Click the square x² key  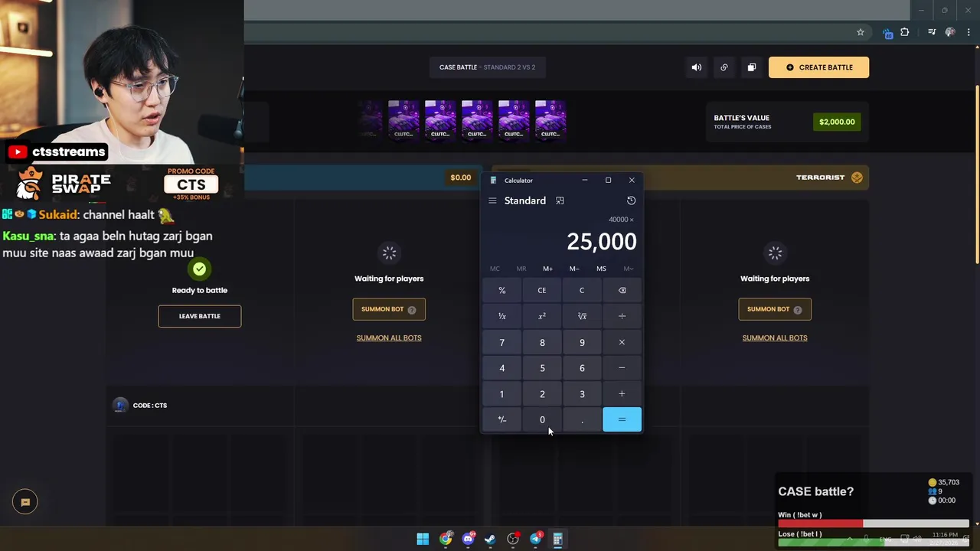[x=542, y=316]
